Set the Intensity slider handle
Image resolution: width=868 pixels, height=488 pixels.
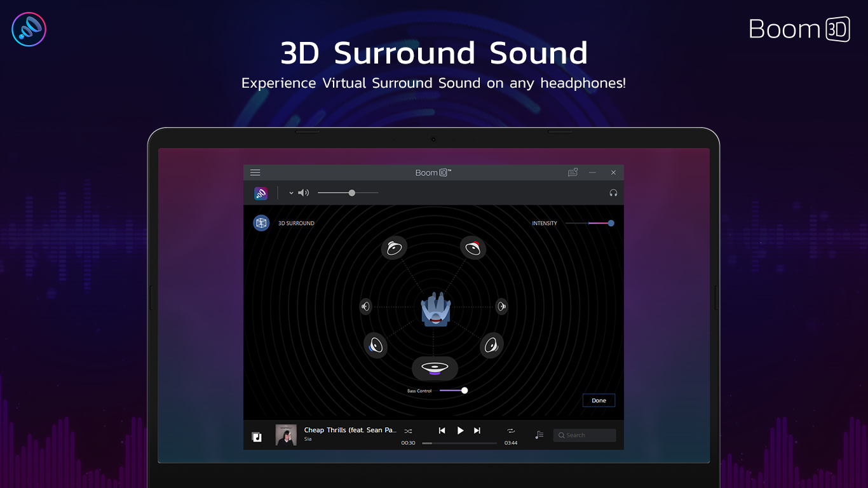pos(611,223)
